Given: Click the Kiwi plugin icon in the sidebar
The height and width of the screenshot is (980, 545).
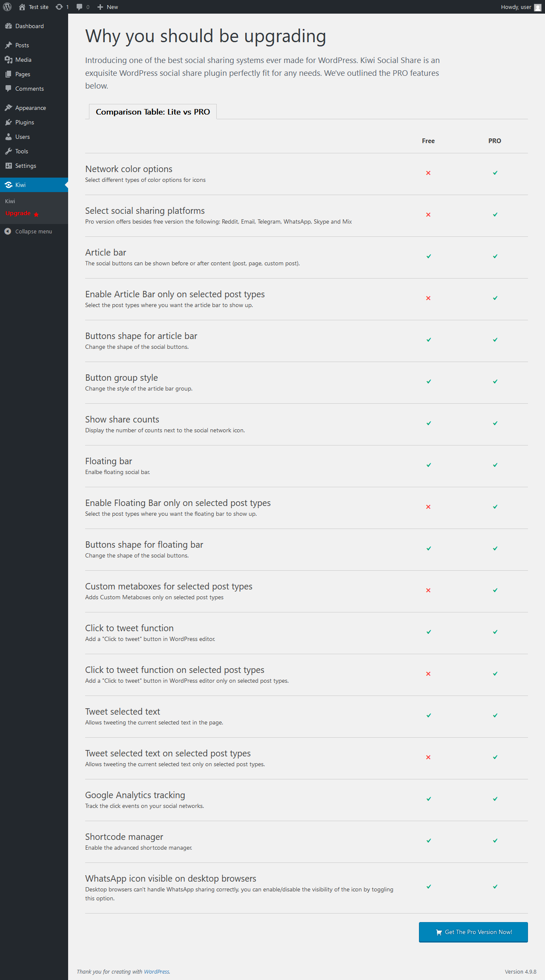Looking at the screenshot, I should 9,185.
